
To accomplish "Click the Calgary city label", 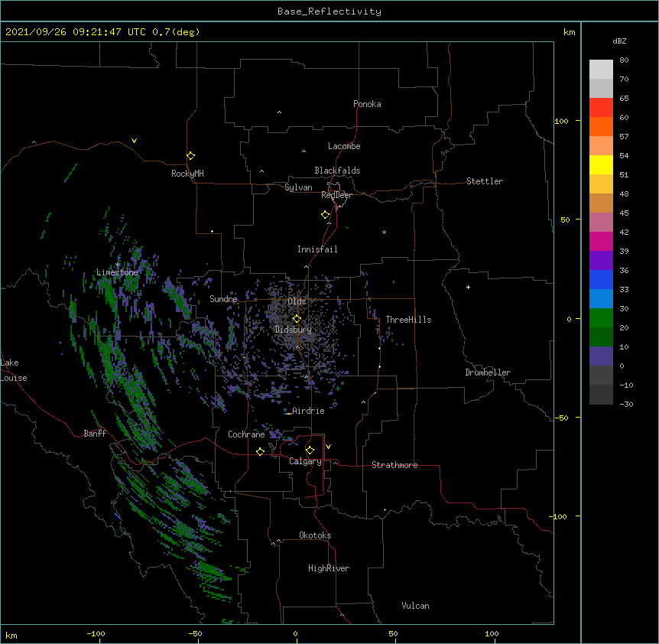I will click(x=305, y=461).
